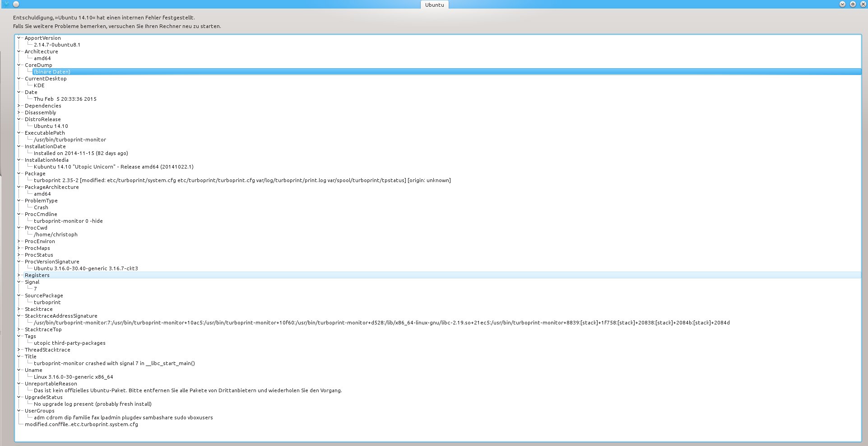The image size is (868, 446).
Task: Select the 'Thu Feb 5 20:33:36 2015' date value
Action: (x=65, y=99)
